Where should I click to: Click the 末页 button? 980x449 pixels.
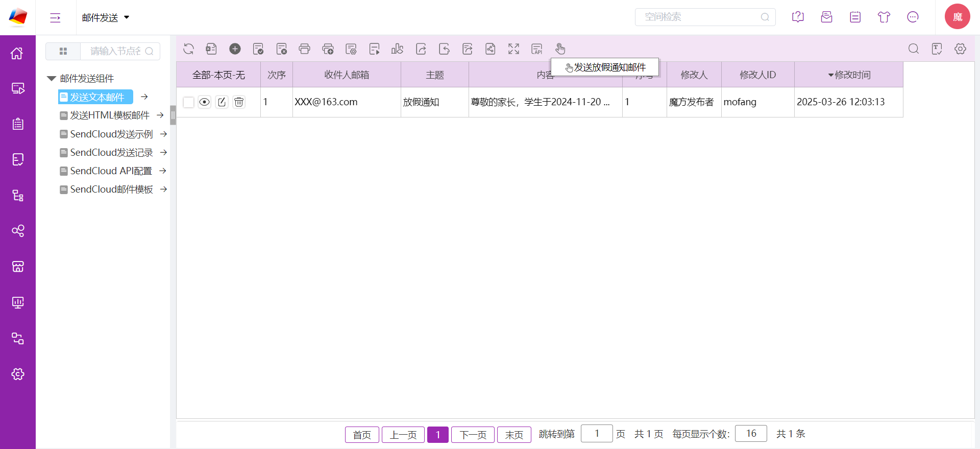[x=514, y=435]
